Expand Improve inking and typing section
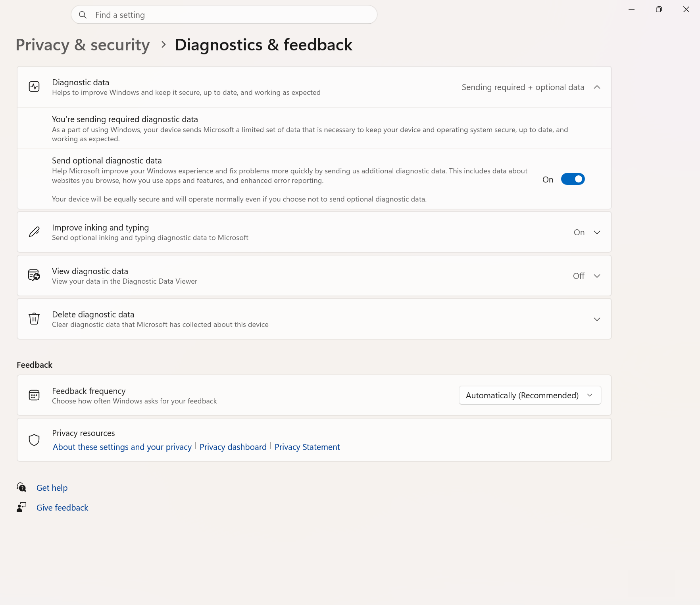This screenshot has height=605, width=700. point(597,232)
